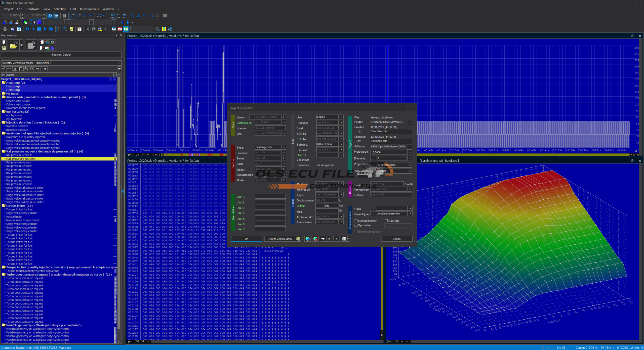Viewport: 644px width, 350px height.
Task: Click the Software input field
Action: coord(327,144)
